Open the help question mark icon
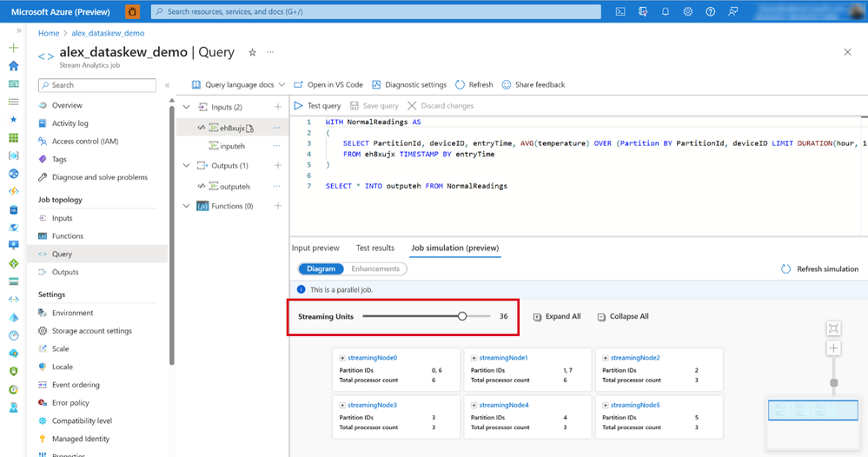 tap(710, 11)
